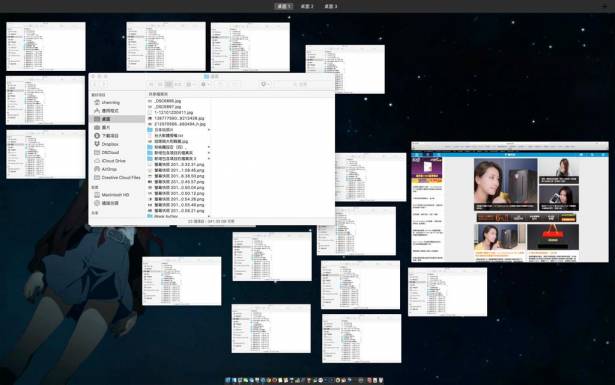Open Creative Cloud Files in sidebar
Image resolution: width=615 pixels, height=385 pixels.
pos(120,178)
